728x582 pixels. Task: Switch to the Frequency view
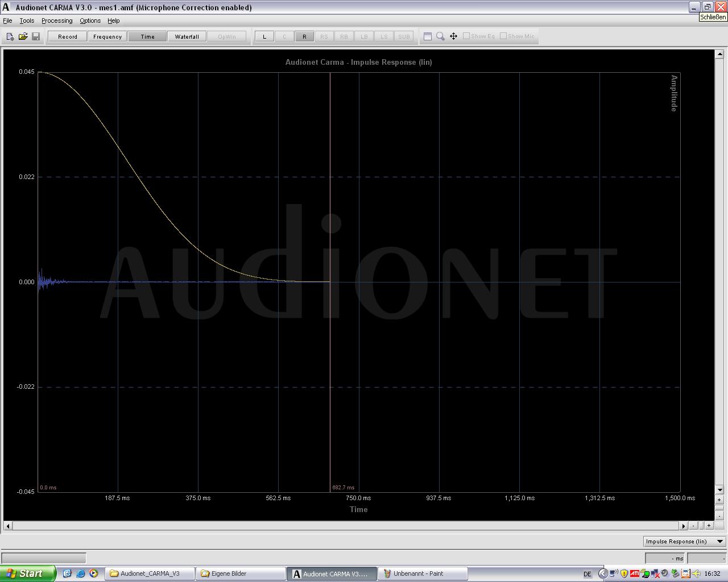[107, 36]
